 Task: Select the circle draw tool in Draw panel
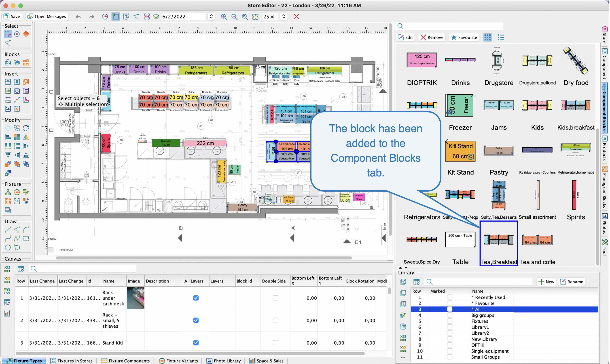(8, 247)
